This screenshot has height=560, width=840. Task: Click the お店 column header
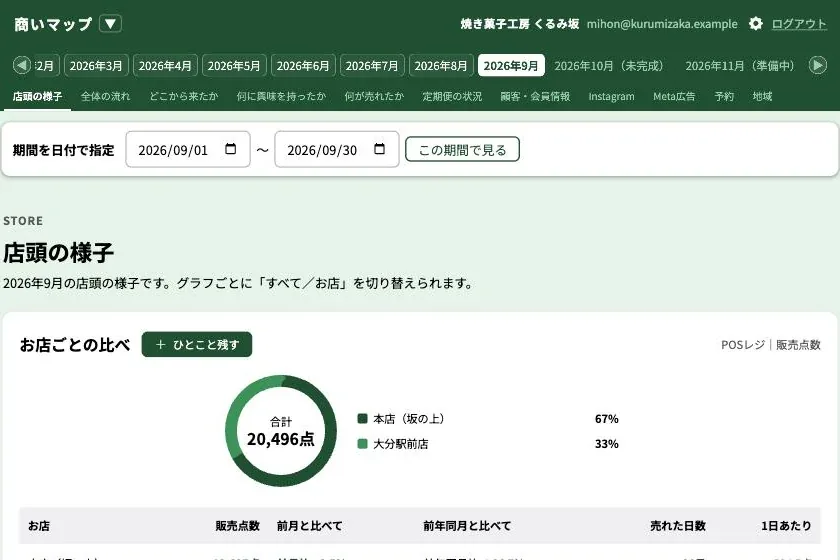(39, 526)
